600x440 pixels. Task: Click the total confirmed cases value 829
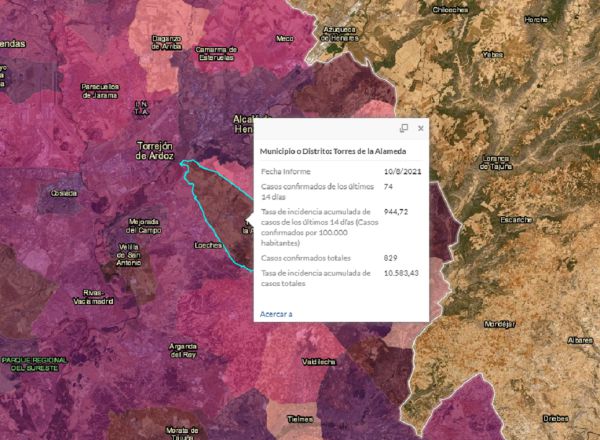[x=390, y=258]
